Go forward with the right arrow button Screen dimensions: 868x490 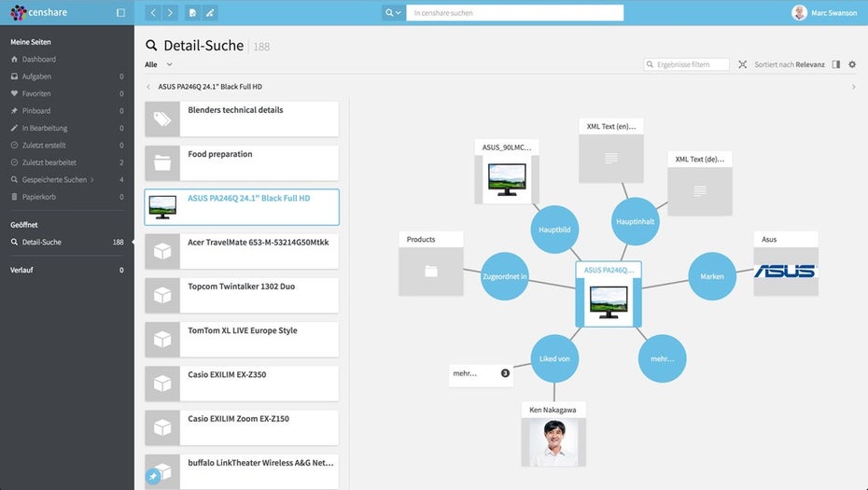[x=170, y=13]
